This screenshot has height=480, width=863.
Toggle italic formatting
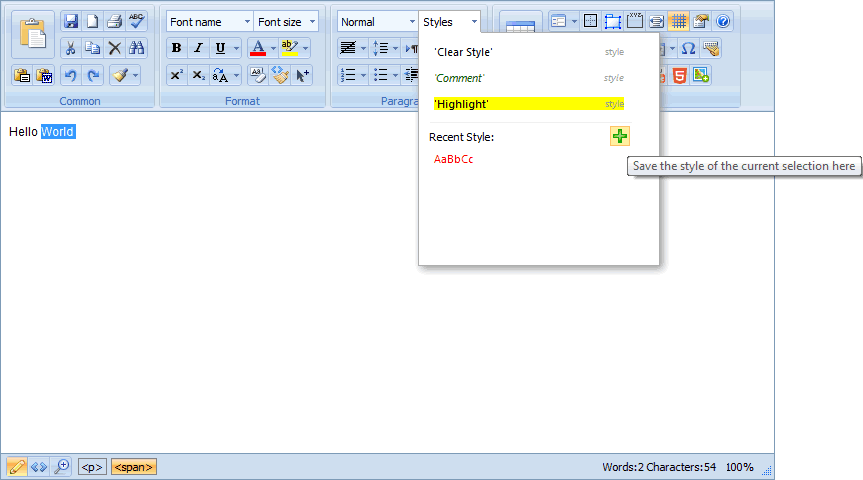coord(198,48)
